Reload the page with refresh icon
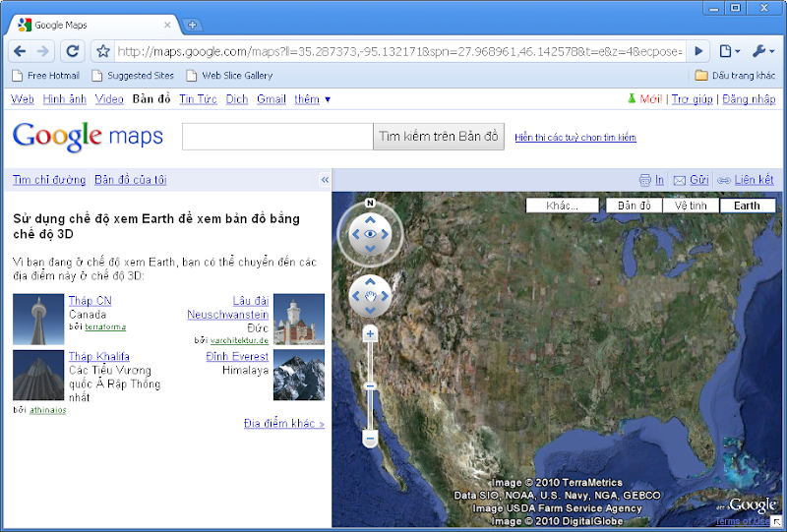This screenshot has width=787, height=532. [x=73, y=51]
